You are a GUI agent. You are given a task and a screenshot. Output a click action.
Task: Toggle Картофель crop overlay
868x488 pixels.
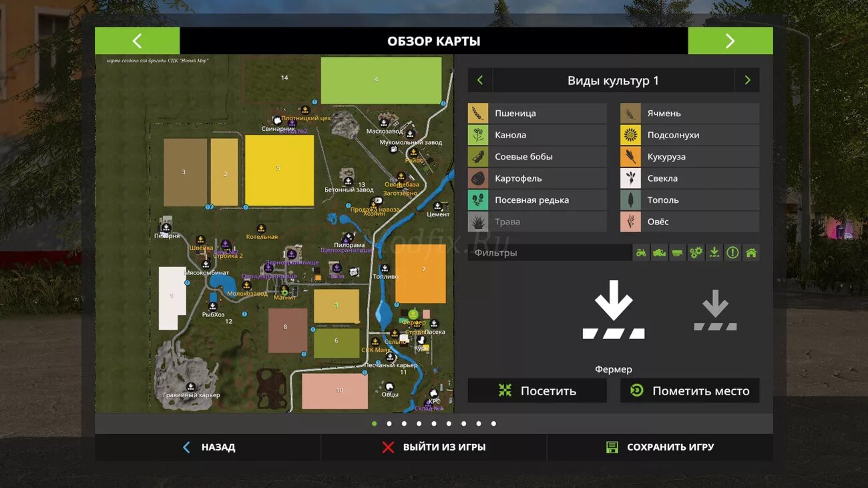(537, 178)
